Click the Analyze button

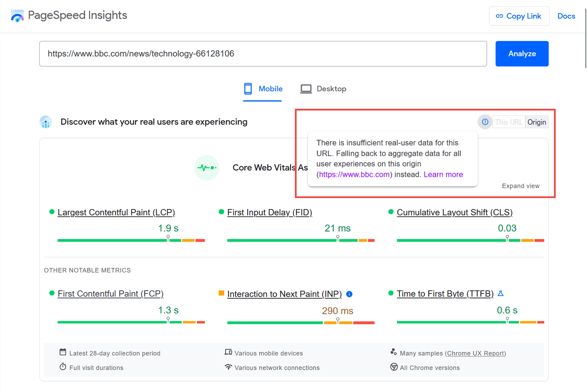(x=522, y=54)
